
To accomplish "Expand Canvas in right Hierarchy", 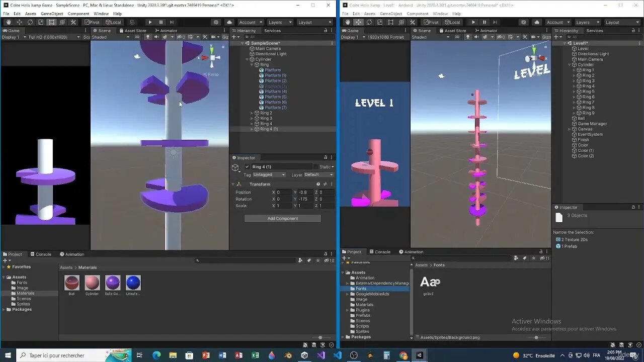I will 570,129.
